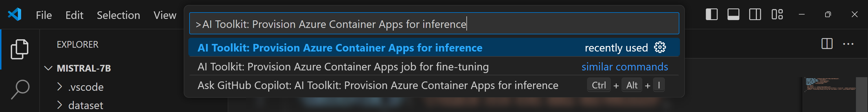Open the Selection menu
This screenshot has height=112, width=868.
118,15
